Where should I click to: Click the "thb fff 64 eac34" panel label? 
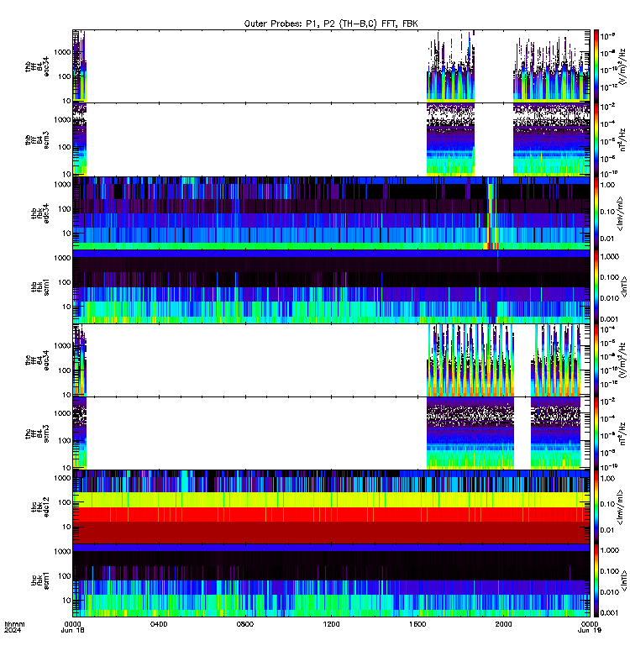click(37, 66)
